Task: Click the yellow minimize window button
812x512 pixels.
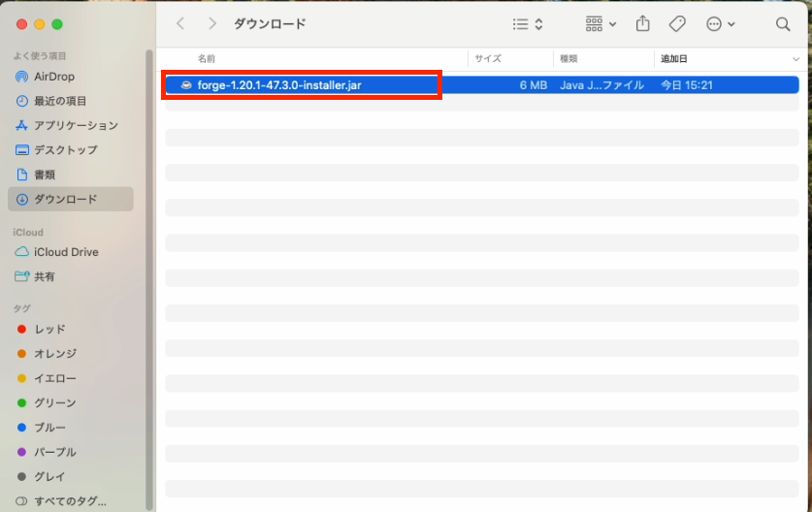Action: click(40, 24)
